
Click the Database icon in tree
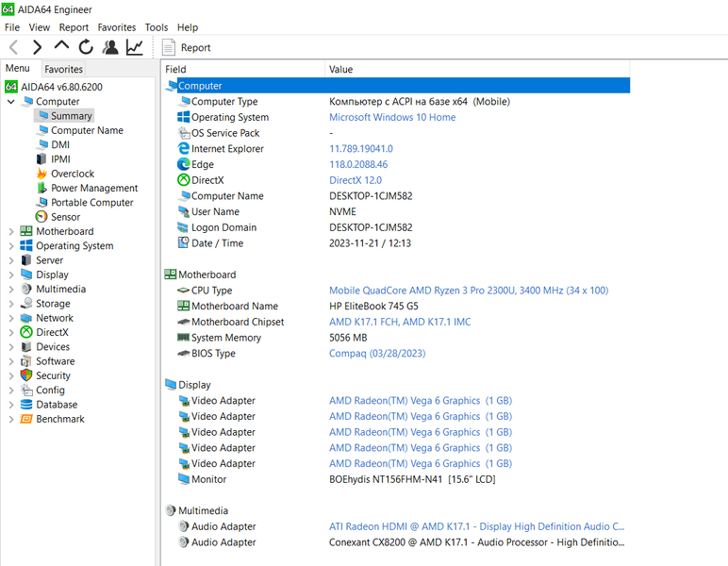(26, 404)
